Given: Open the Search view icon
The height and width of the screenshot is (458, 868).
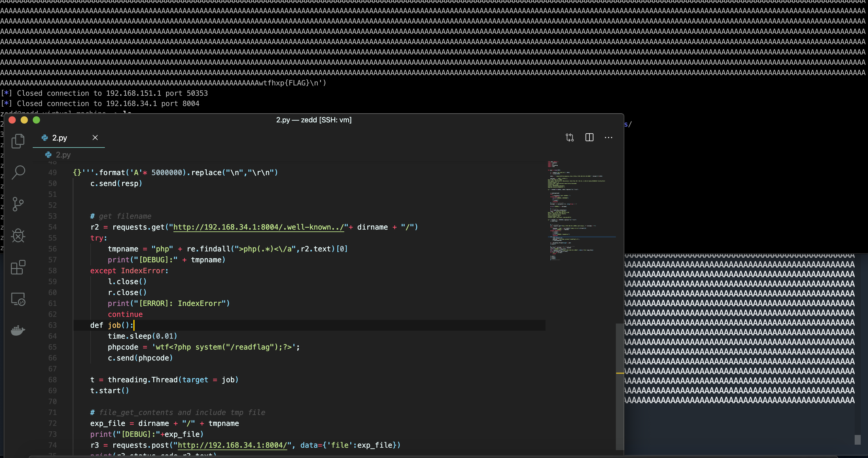Looking at the screenshot, I should (x=18, y=172).
